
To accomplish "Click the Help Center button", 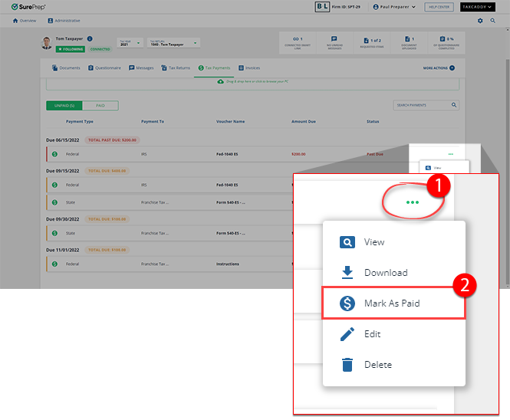I will [439, 7].
